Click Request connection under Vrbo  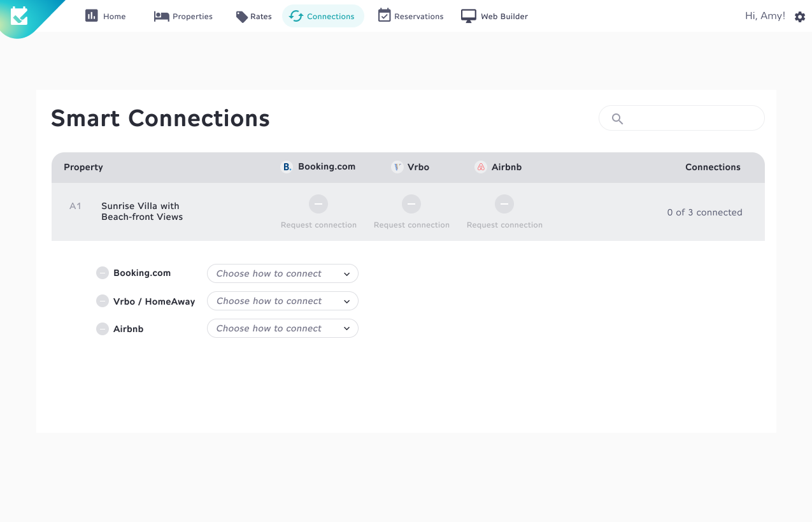click(411, 225)
